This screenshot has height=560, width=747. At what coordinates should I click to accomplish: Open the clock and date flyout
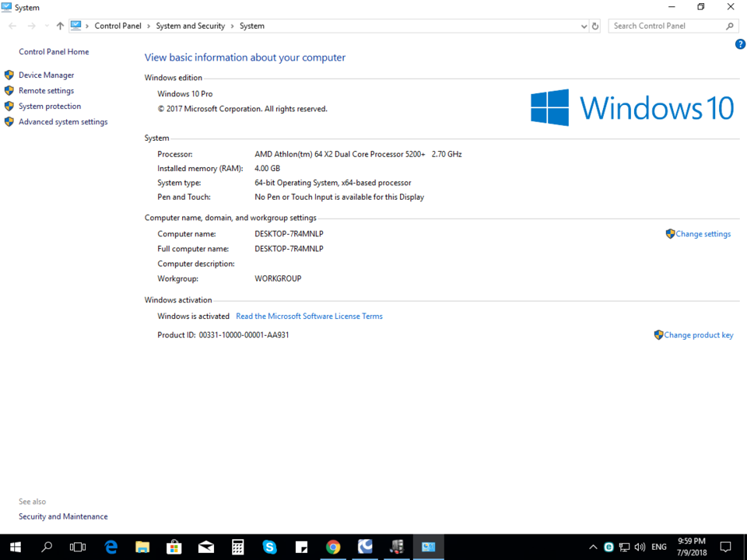(x=692, y=547)
